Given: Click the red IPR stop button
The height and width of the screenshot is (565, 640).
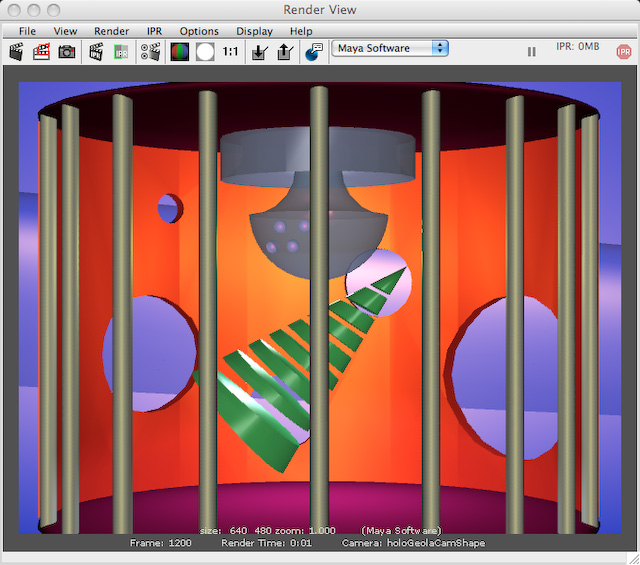Looking at the screenshot, I should pos(623,51).
